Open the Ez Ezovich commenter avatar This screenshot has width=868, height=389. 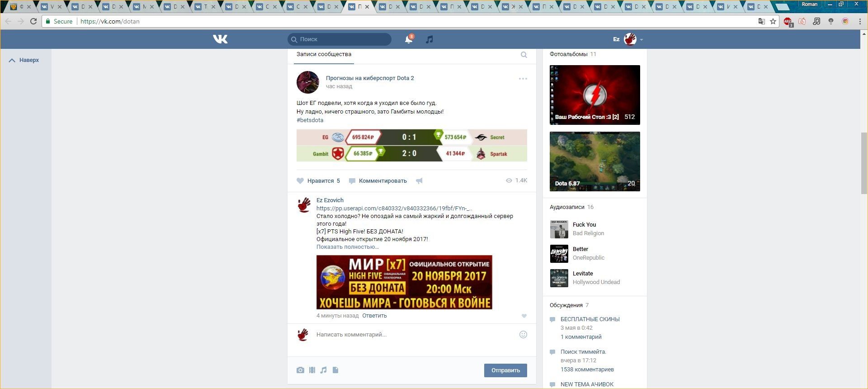point(304,205)
